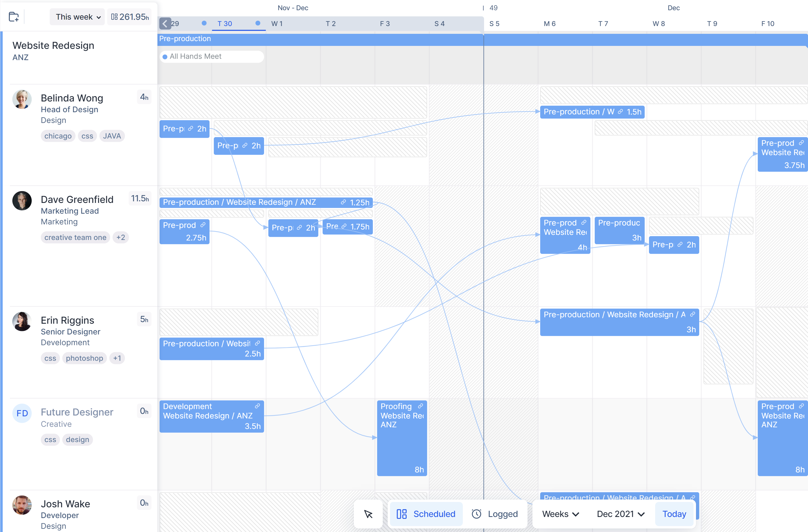Select the M 6 day column header
Image resolution: width=808 pixels, height=532 pixels.
tap(549, 24)
